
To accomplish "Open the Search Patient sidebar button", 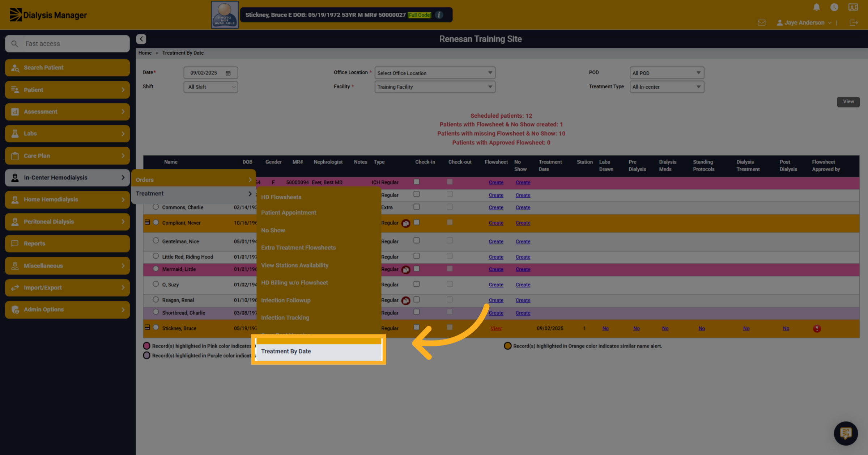I will pyautogui.click(x=67, y=68).
